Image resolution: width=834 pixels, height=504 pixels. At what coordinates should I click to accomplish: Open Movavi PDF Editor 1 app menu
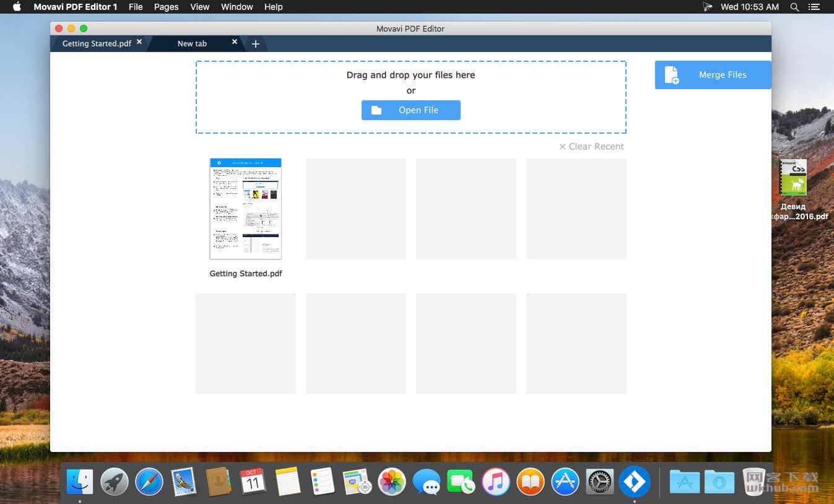pos(75,7)
